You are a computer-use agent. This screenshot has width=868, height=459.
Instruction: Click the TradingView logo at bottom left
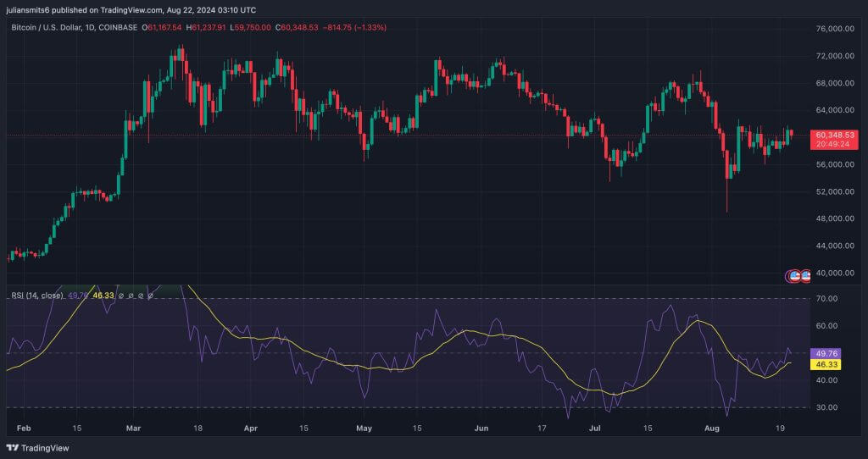coord(37,448)
